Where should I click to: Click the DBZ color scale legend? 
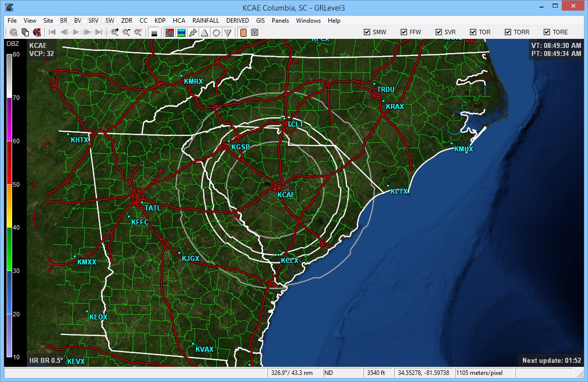[x=10, y=205]
